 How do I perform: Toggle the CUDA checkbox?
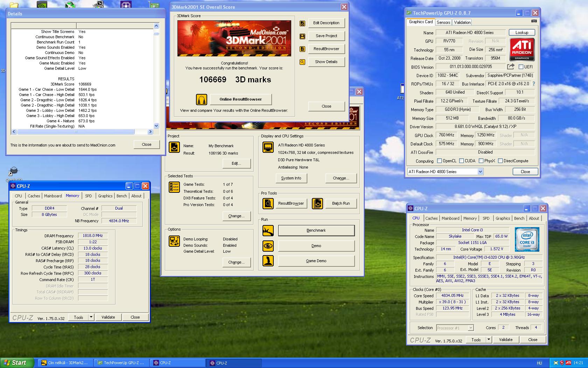(461, 161)
